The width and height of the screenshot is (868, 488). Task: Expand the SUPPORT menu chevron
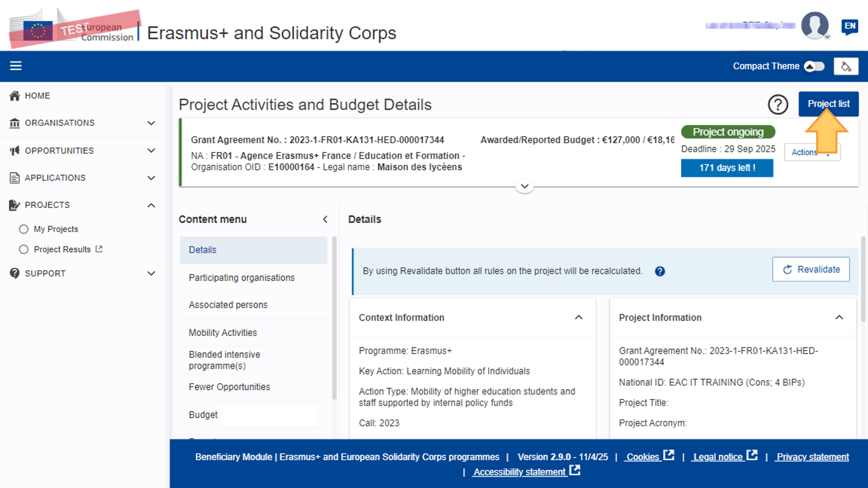151,273
